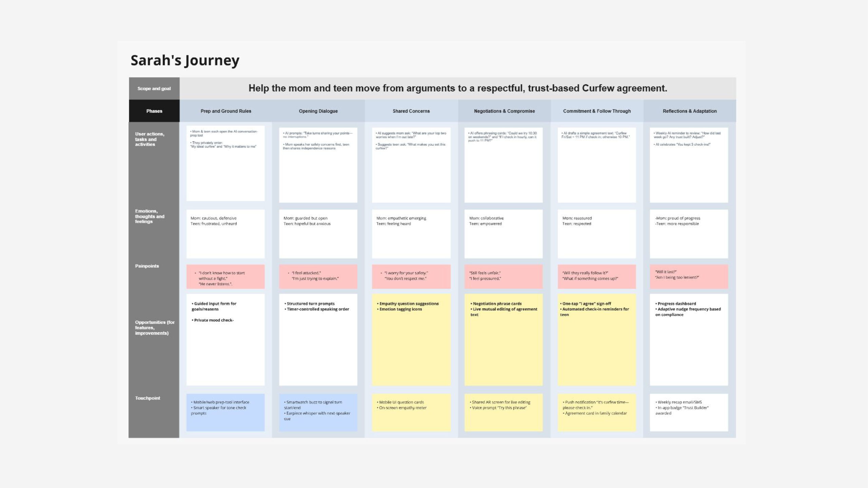Click blue Mobile/web prep-tool interface touchpoint
This screenshot has width=868, height=488.
[x=225, y=412]
